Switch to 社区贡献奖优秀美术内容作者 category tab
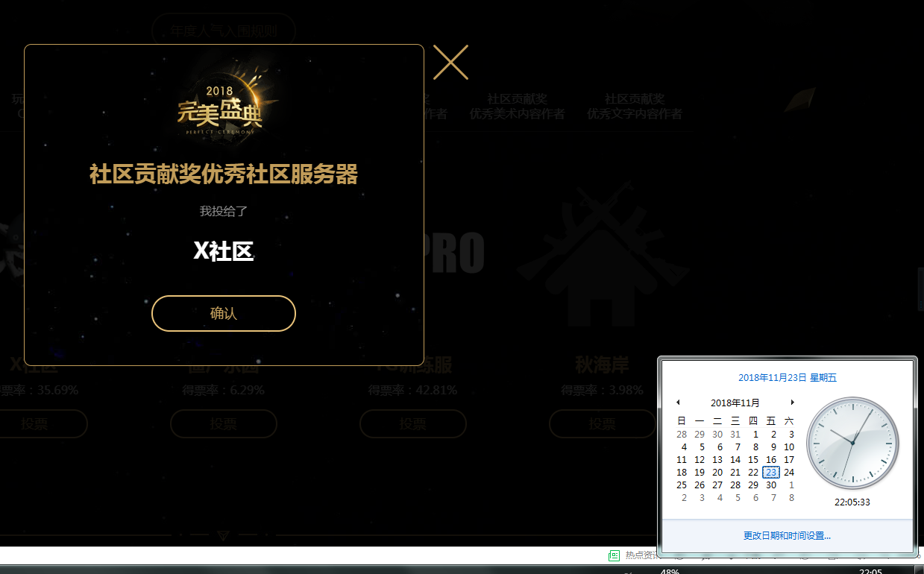924x574 pixels. pos(517,105)
